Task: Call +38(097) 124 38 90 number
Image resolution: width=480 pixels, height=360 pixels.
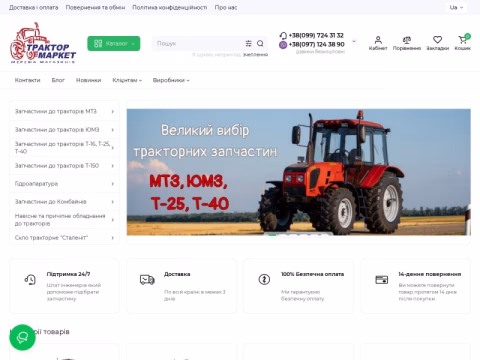Action: (x=316, y=44)
